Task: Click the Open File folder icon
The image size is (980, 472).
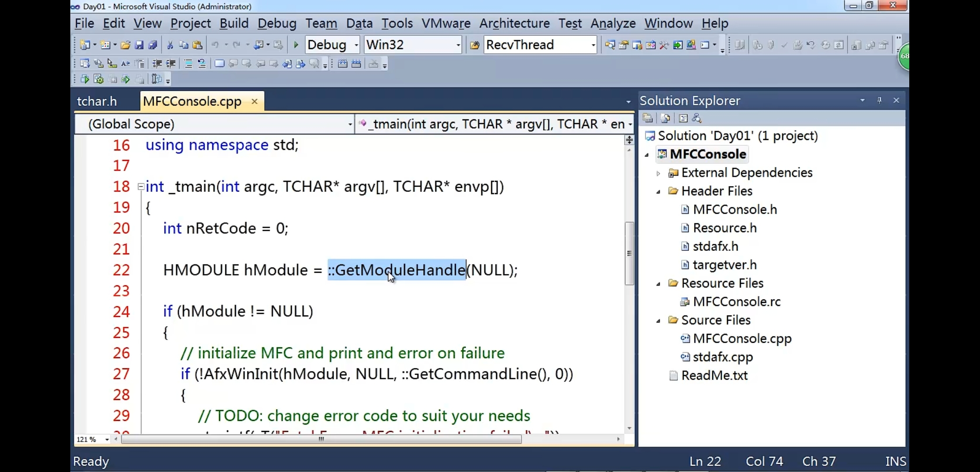Action: pyautogui.click(x=125, y=45)
